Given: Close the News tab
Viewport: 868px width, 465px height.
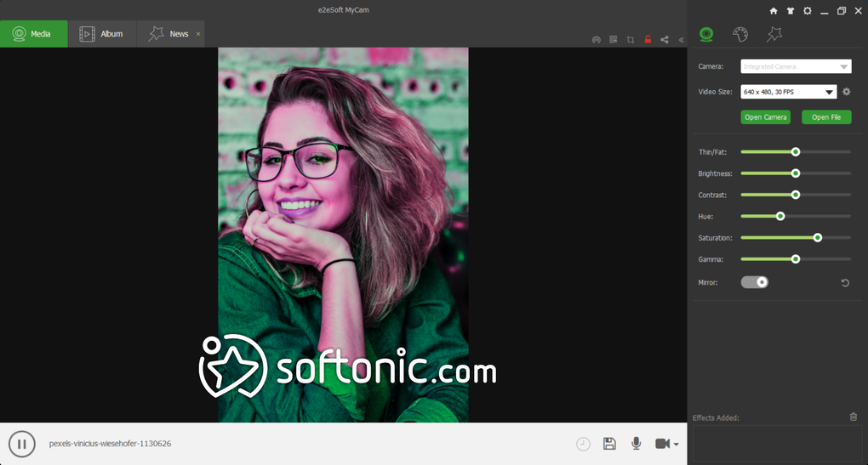Looking at the screenshot, I should [198, 34].
